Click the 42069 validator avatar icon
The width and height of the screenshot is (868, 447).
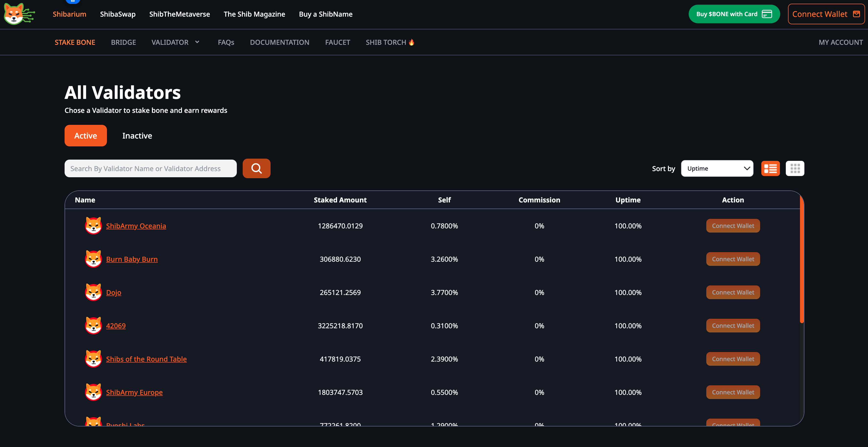click(x=93, y=326)
